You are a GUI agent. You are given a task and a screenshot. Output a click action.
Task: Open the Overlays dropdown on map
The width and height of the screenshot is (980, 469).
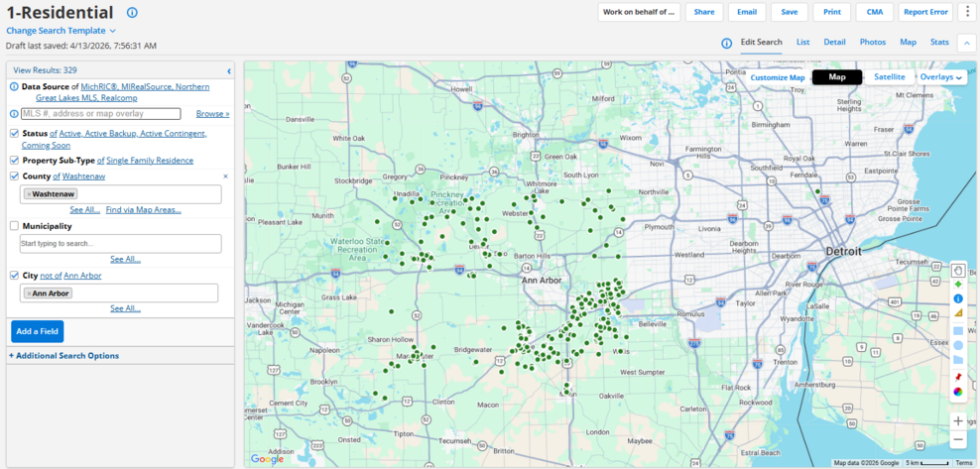coord(941,77)
